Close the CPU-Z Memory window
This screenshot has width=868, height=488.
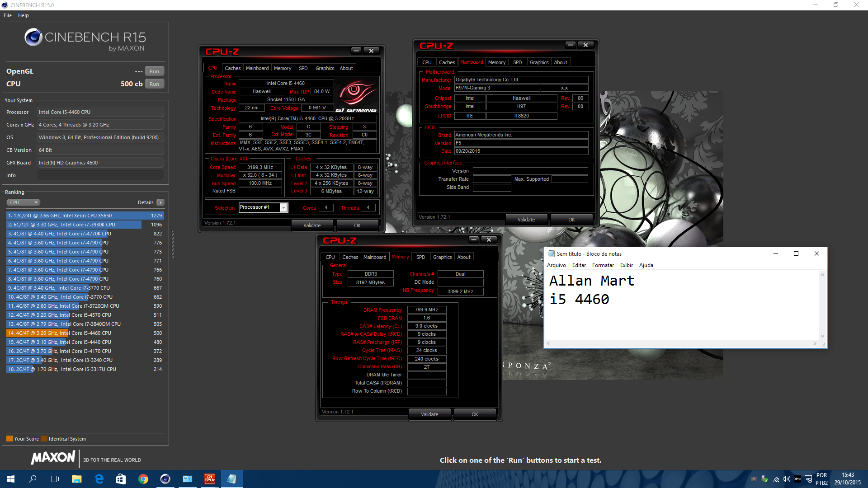pos(489,240)
